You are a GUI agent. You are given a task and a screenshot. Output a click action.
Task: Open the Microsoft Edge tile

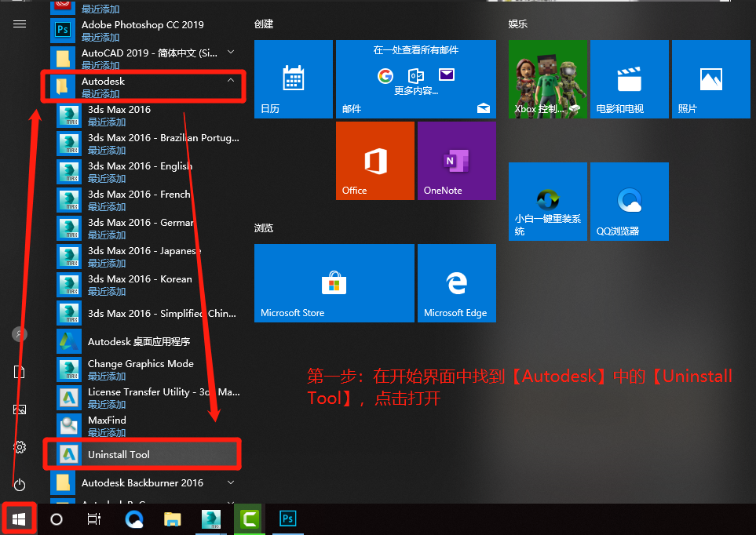pyautogui.click(x=457, y=283)
